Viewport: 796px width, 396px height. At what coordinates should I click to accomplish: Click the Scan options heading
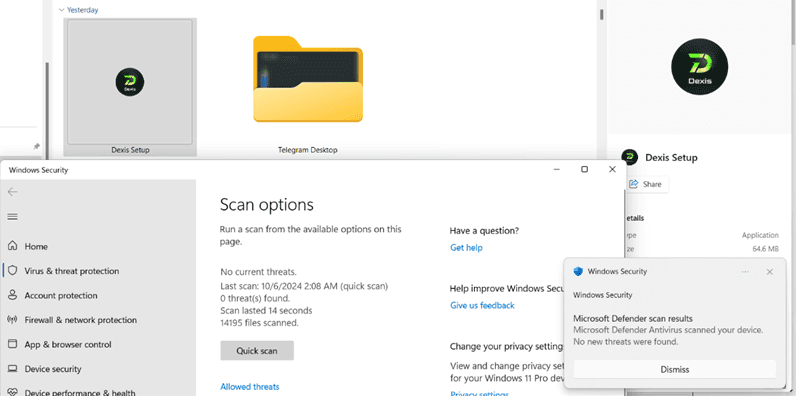(267, 205)
